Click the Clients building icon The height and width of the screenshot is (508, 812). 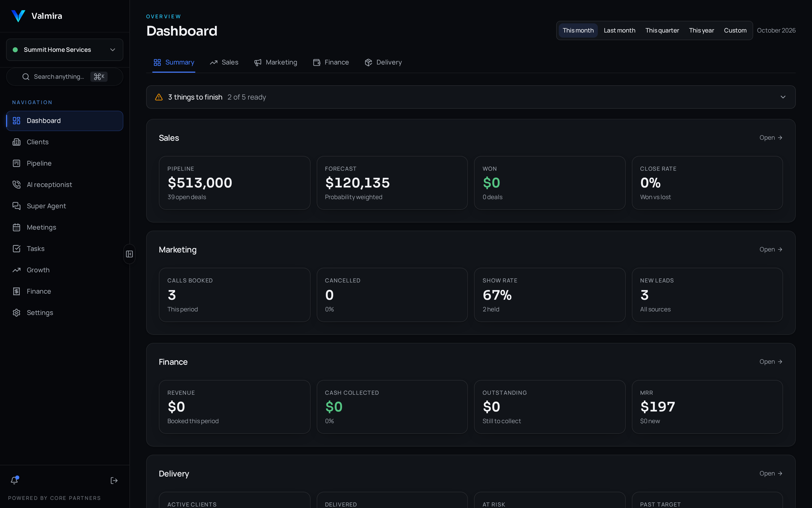[16, 142]
